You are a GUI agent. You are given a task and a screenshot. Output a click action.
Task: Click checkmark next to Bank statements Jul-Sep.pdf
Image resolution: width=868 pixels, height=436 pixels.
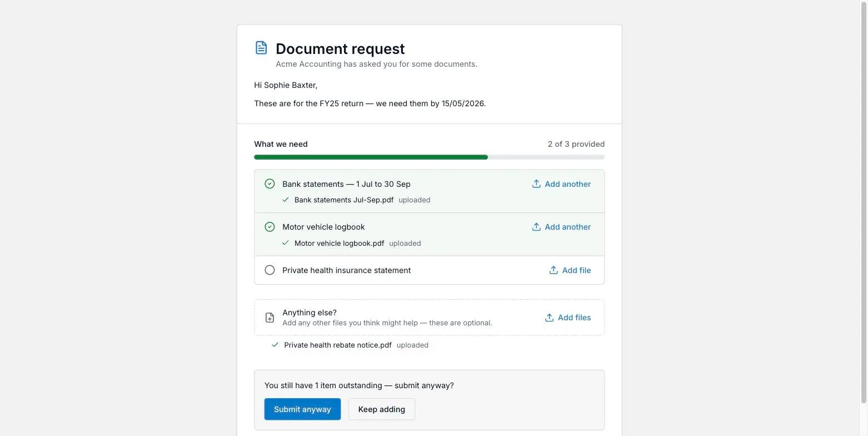286,200
